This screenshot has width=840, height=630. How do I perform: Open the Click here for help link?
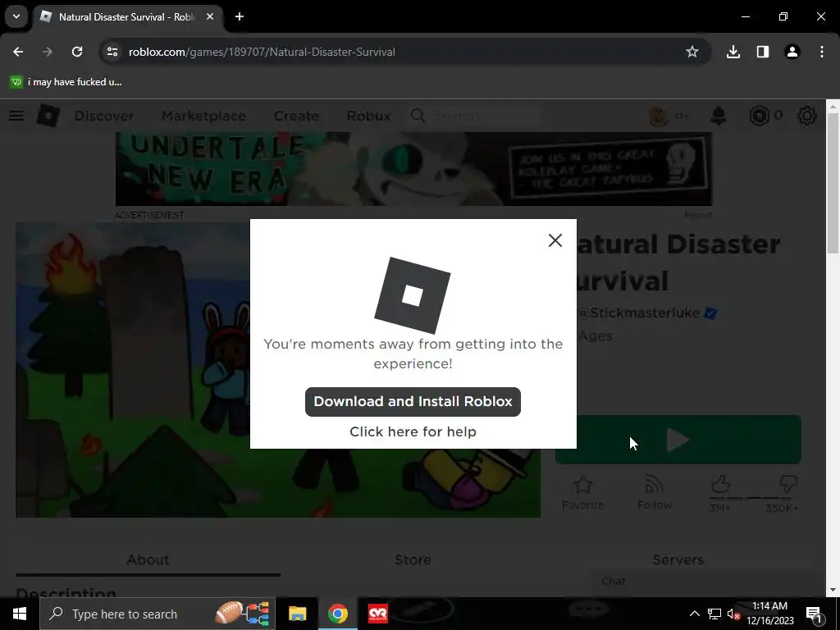(413, 431)
